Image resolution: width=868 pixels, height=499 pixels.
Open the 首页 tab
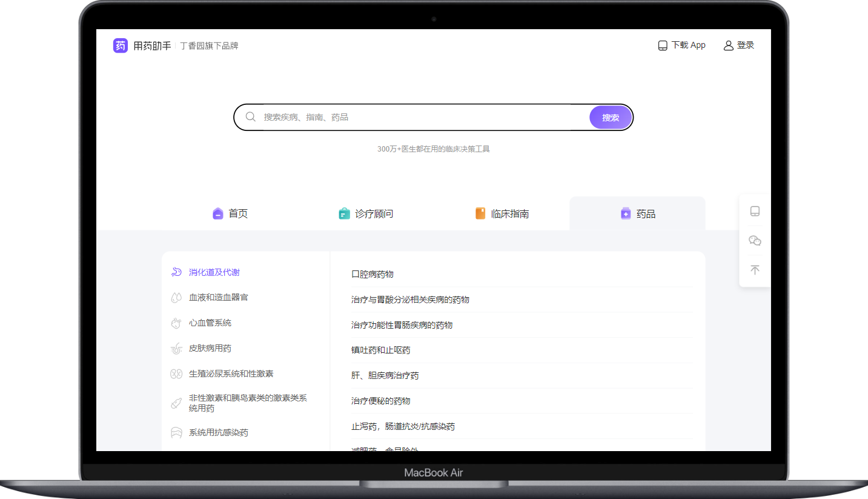pos(230,213)
